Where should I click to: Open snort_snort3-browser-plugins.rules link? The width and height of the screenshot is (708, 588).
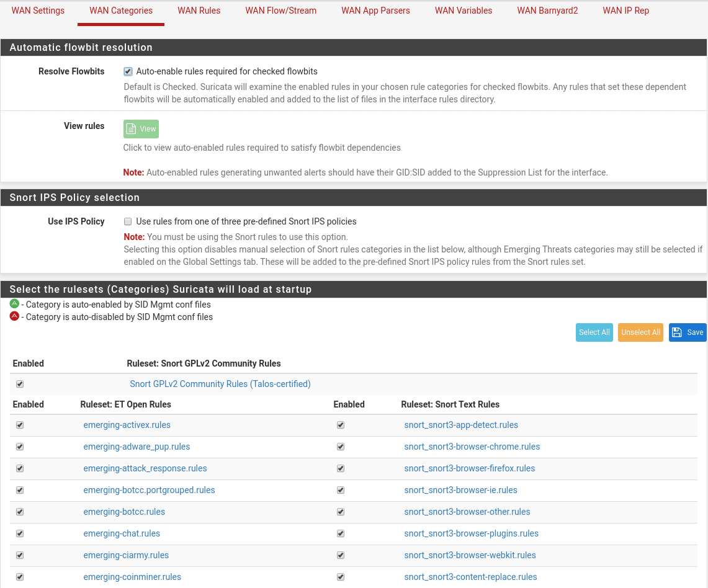(472, 533)
